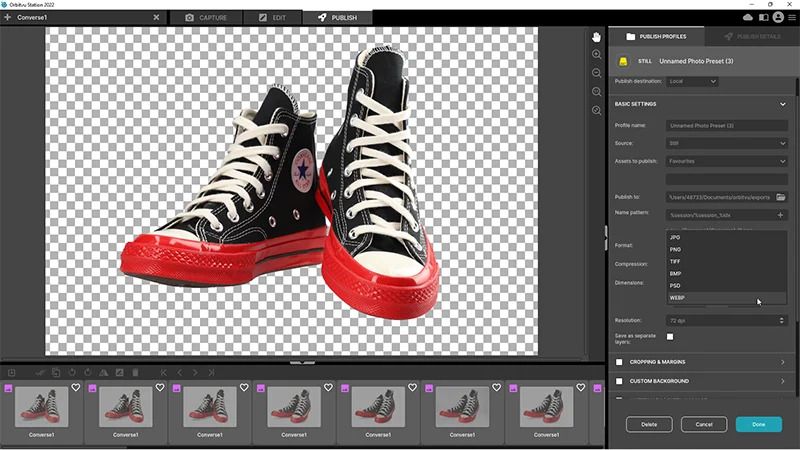The height and width of the screenshot is (450, 800).
Task: Click the zoom in magnifier icon
Action: tap(597, 55)
